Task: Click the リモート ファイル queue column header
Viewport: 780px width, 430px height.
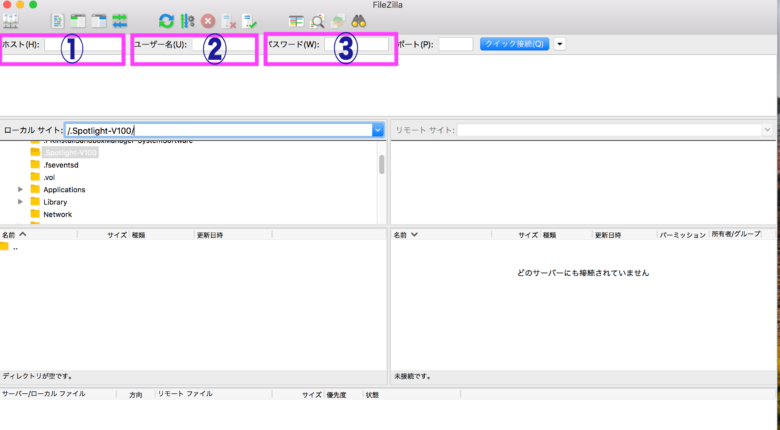Action: click(x=214, y=394)
